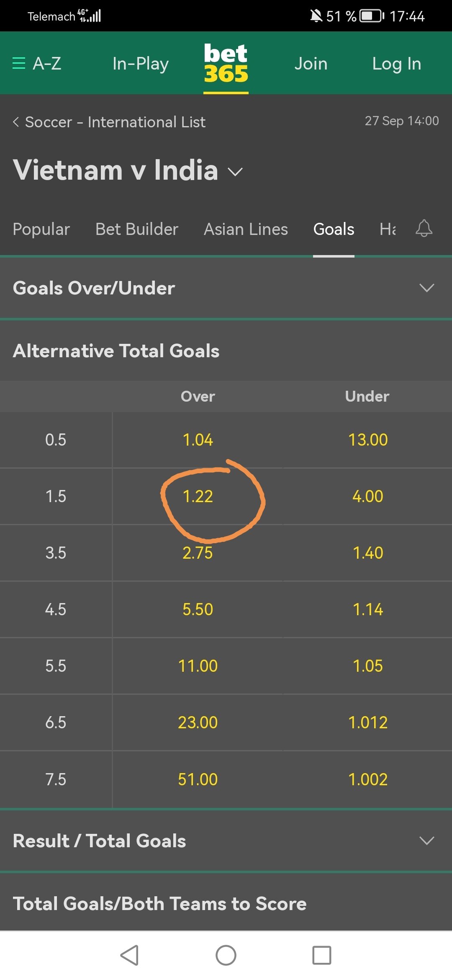The width and height of the screenshot is (452, 980).
Task: Select Over 3.5 odds 2.75
Action: tap(198, 553)
